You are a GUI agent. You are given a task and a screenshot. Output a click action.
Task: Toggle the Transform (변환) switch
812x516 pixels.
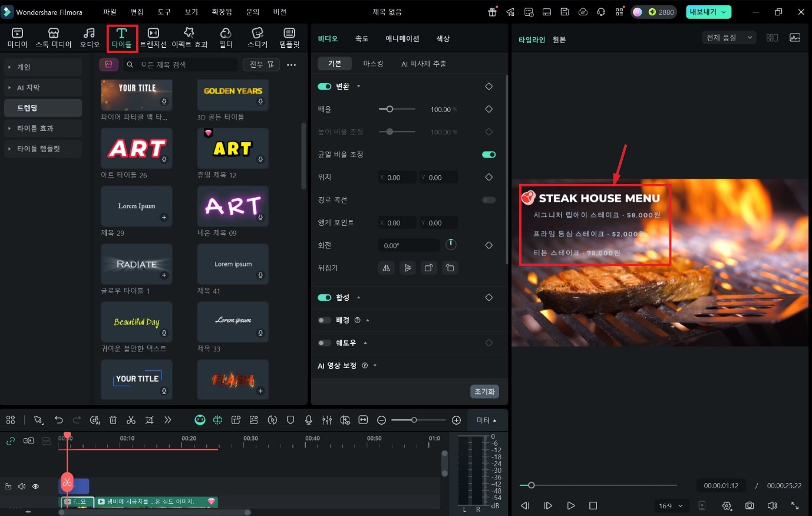point(324,86)
